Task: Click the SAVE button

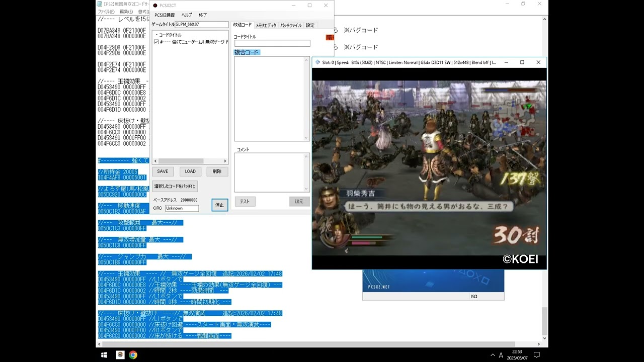Action: pyautogui.click(x=163, y=171)
